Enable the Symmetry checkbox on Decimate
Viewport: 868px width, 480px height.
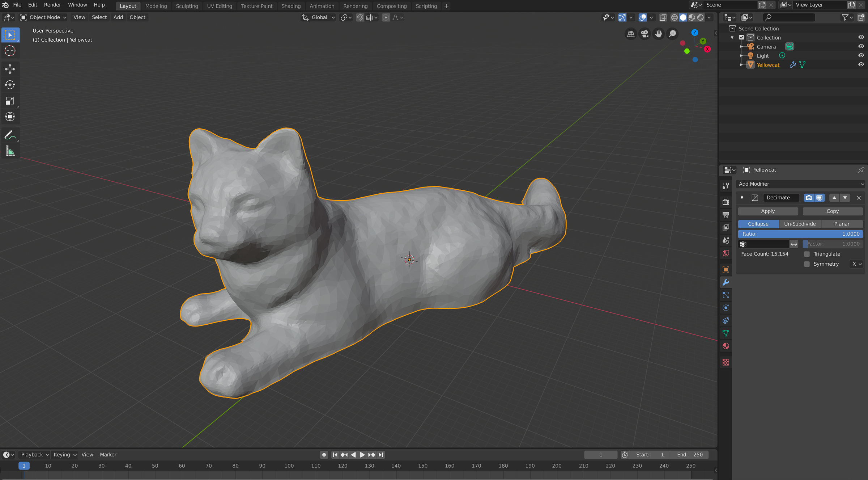pos(807,264)
